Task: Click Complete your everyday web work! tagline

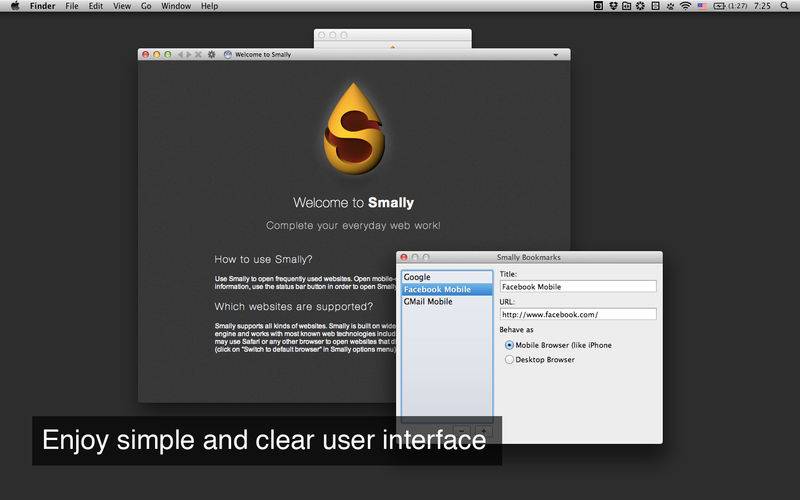Action: click(353, 226)
